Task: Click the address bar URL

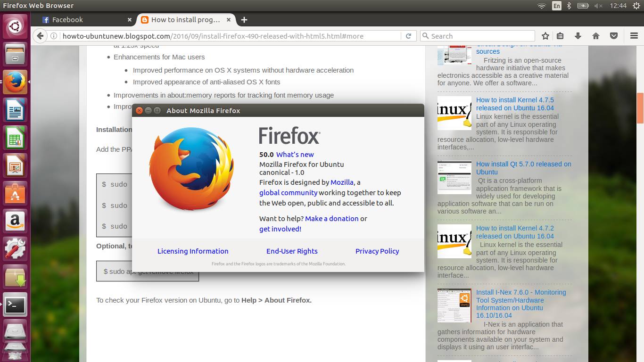Action: (213, 36)
